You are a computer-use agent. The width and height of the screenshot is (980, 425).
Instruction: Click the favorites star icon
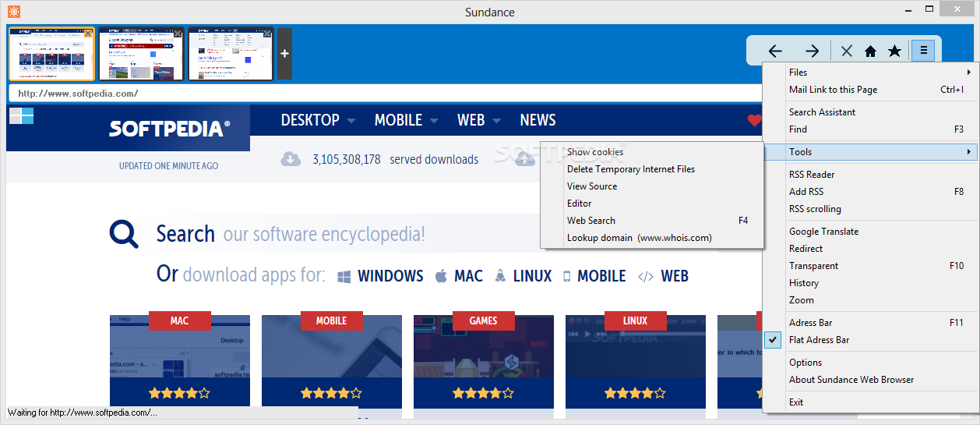coord(894,51)
